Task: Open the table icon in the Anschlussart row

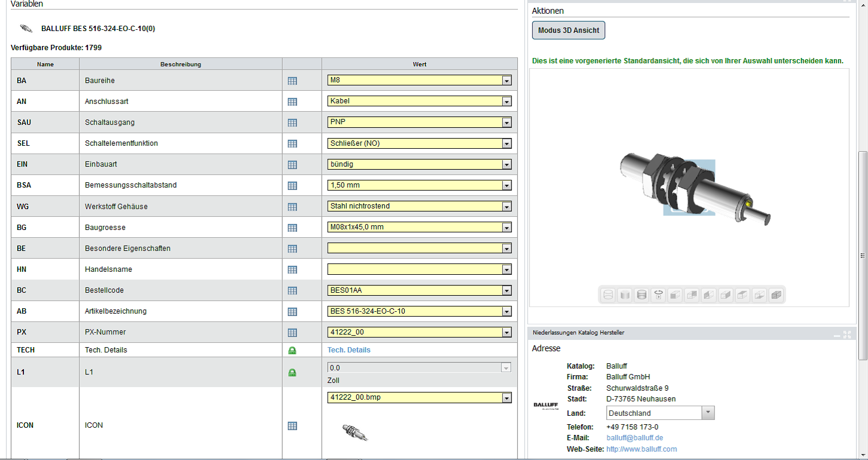Action: tap(292, 102)
